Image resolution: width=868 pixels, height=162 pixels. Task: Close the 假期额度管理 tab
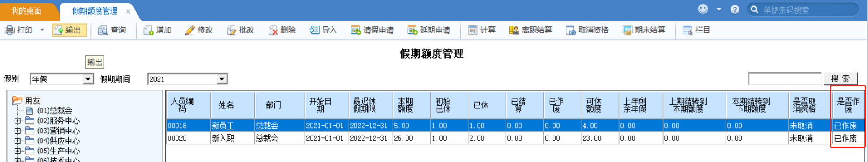[128, 11]
